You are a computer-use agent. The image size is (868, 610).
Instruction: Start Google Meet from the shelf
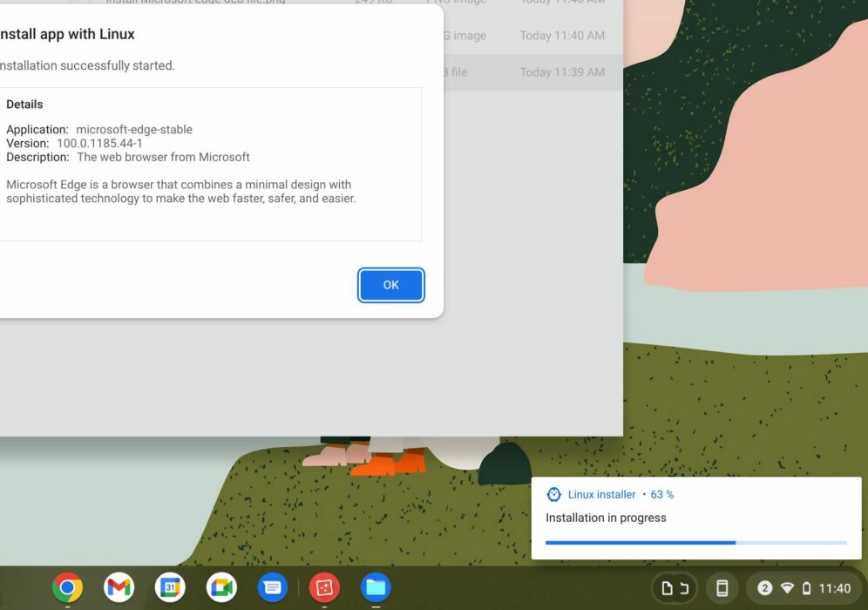coord(221,587)
